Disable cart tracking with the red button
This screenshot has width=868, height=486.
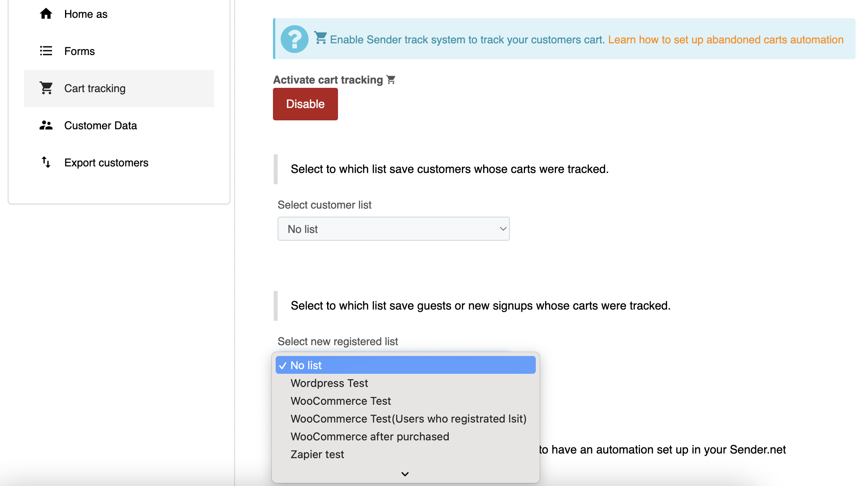pyautogui.click(x=305, y=104)
